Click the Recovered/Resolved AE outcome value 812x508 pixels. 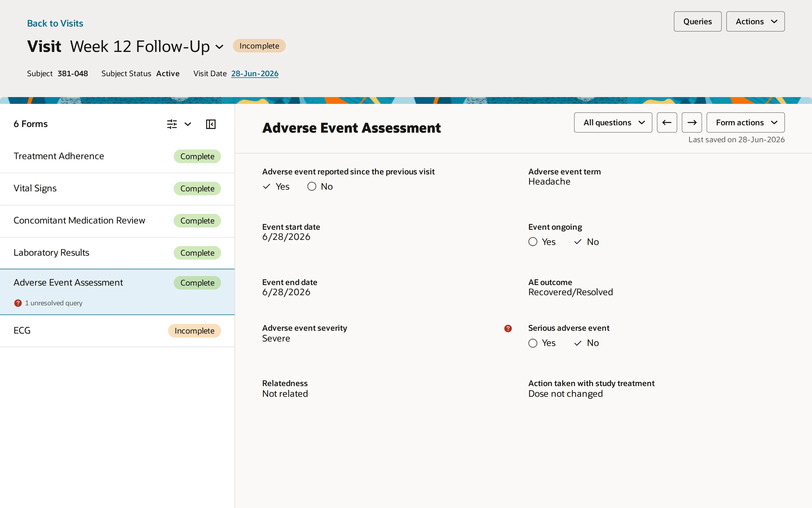(x=570, y=292)
